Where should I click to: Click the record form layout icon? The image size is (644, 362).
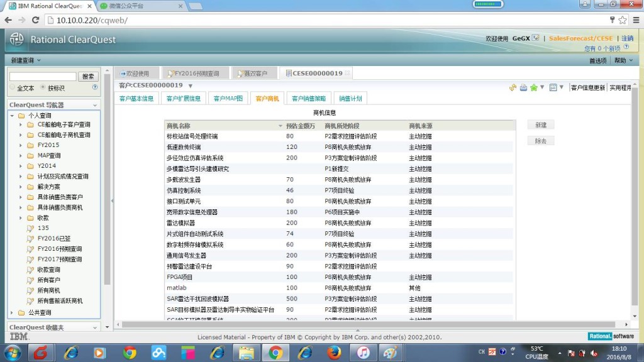click(x=553, y=87)
